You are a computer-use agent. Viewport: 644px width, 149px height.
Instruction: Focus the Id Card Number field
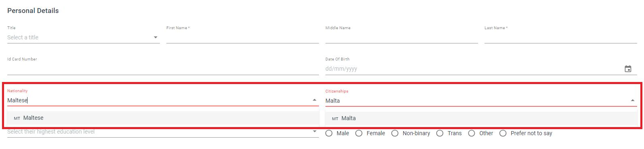[163, 69]
